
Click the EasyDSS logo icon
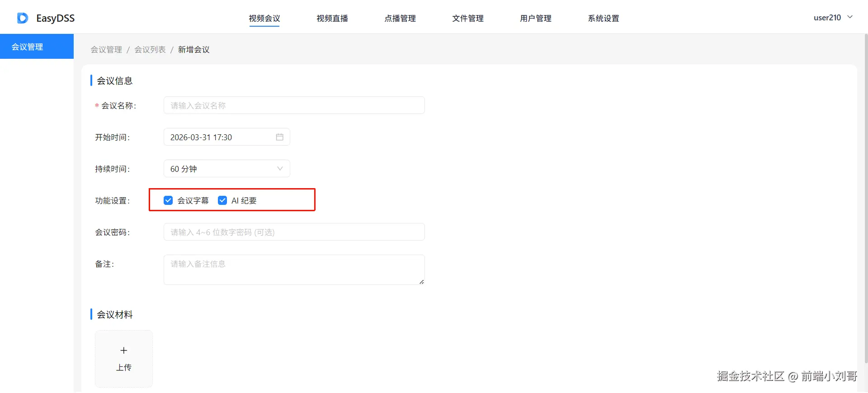point(23,18)
